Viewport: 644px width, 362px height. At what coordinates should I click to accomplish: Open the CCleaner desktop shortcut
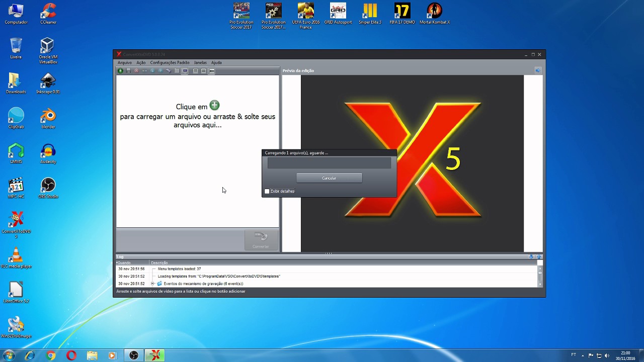tap(48, 14)
